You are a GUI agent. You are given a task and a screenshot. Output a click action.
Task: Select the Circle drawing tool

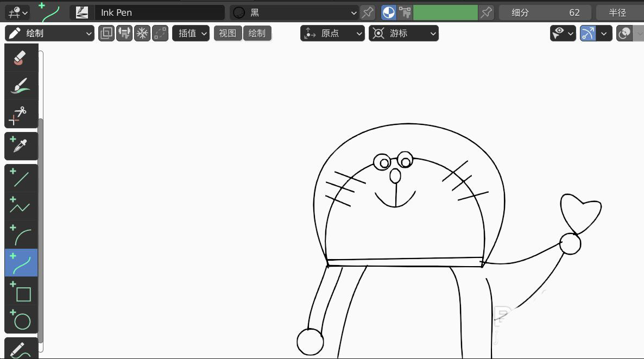click(x=21, y=319)
